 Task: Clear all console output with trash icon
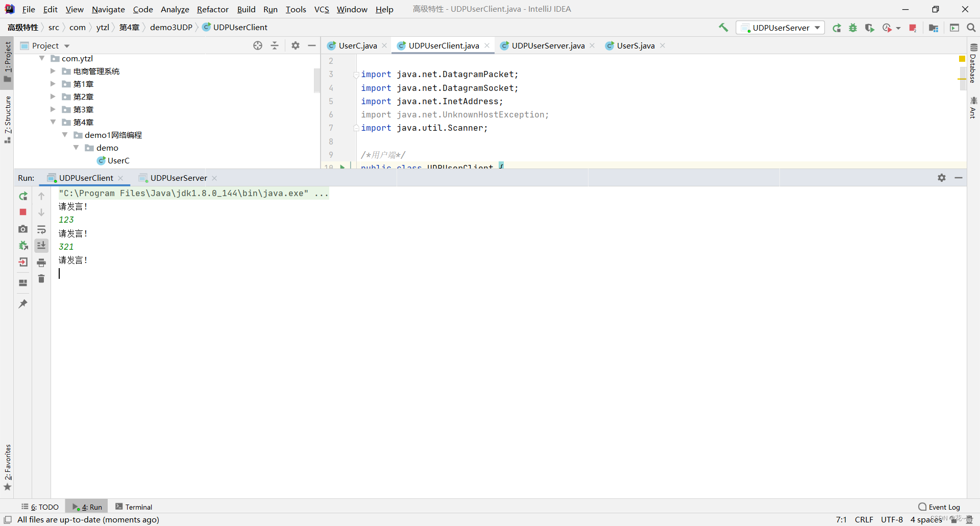click(x=41, y=279)
